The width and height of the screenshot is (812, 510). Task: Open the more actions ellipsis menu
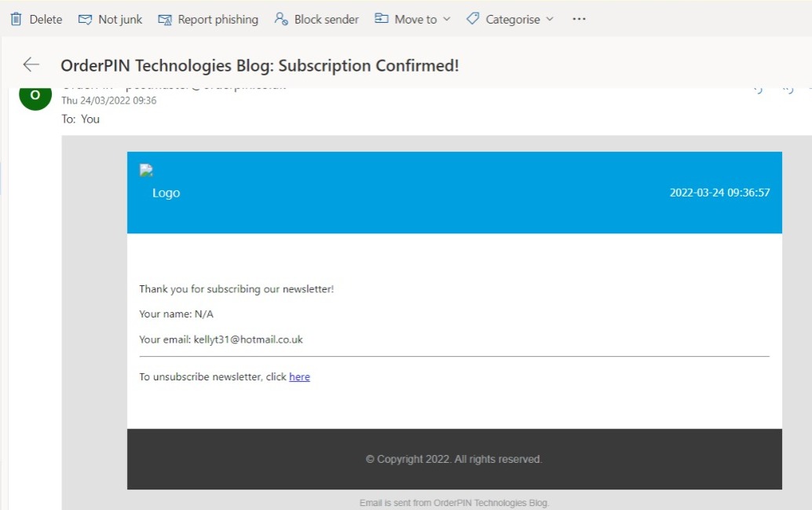click(579, 19)
